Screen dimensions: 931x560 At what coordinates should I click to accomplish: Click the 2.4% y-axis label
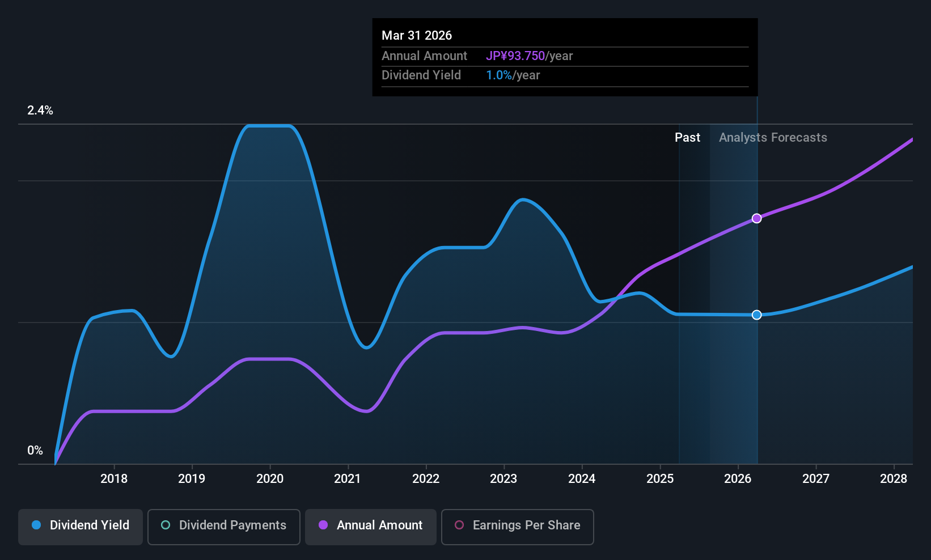point(40,111)
